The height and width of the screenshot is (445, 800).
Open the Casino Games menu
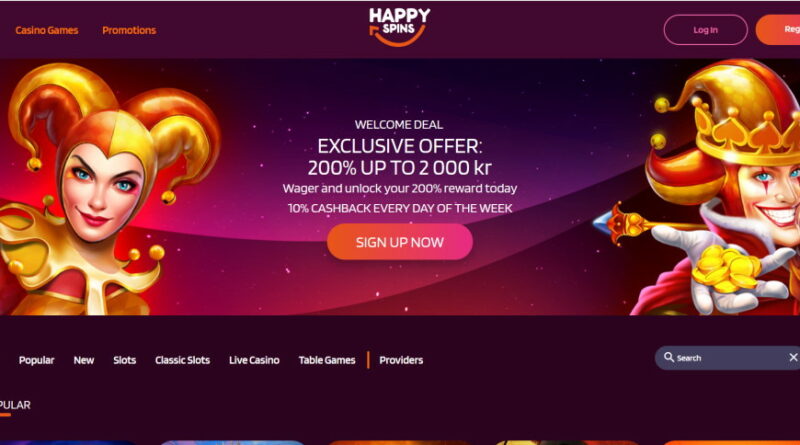pos(46,30)
